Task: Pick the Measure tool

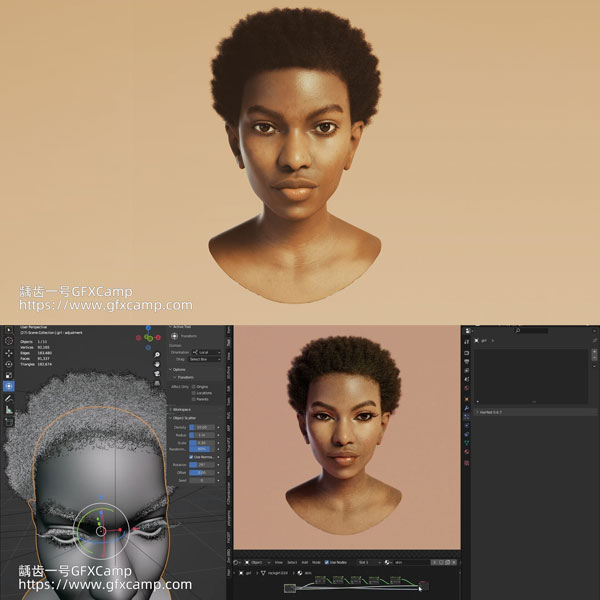Action: click(x=9, y=410)
